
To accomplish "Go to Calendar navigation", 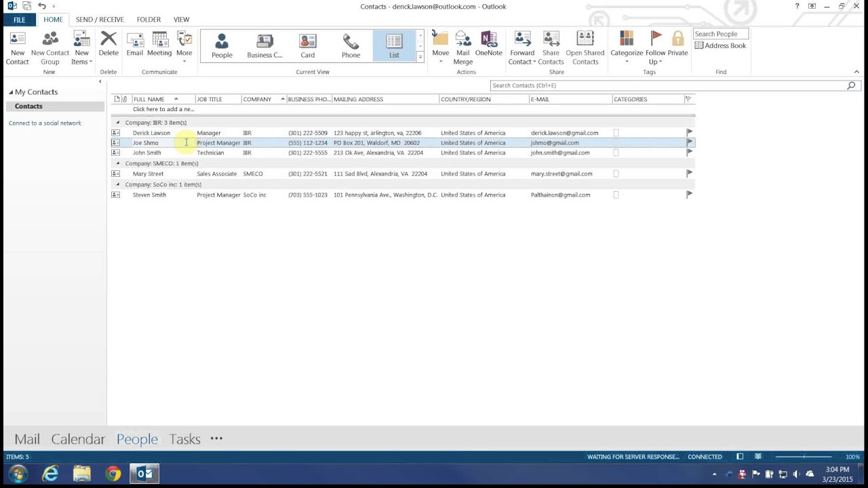I will tap(78, 439).
